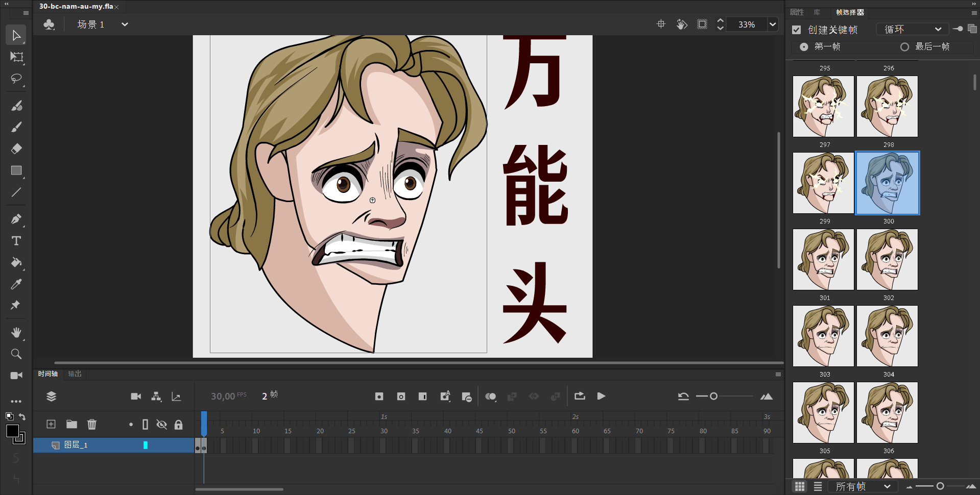Toggle visibility of all layers
The width and height of the screenshot is (980, 495).
161,424
